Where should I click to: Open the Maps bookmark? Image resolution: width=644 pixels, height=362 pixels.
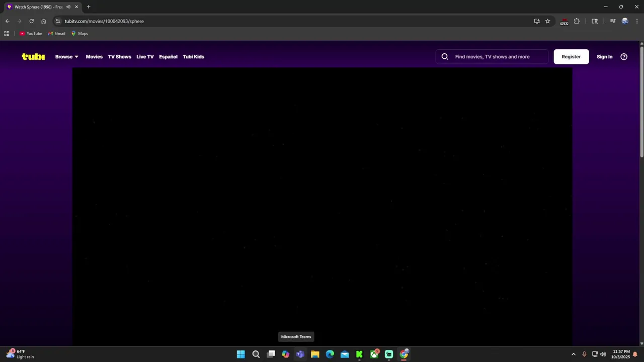79,34
